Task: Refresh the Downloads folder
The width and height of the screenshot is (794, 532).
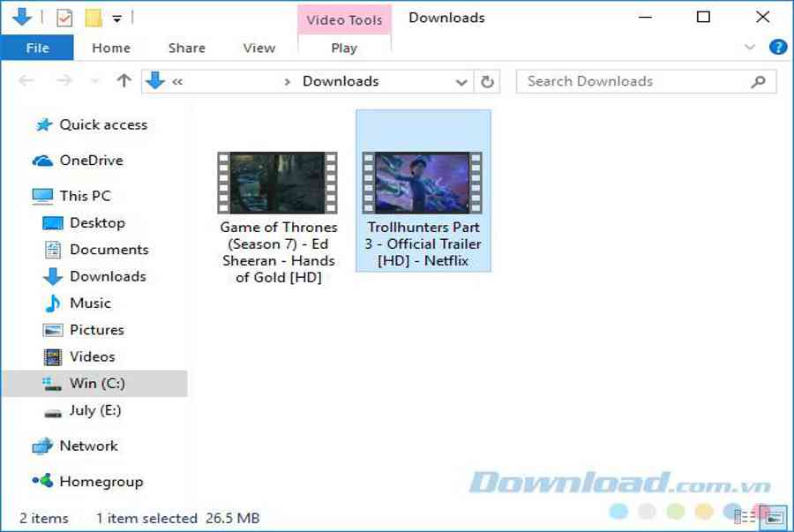Action: click(487, 82)
